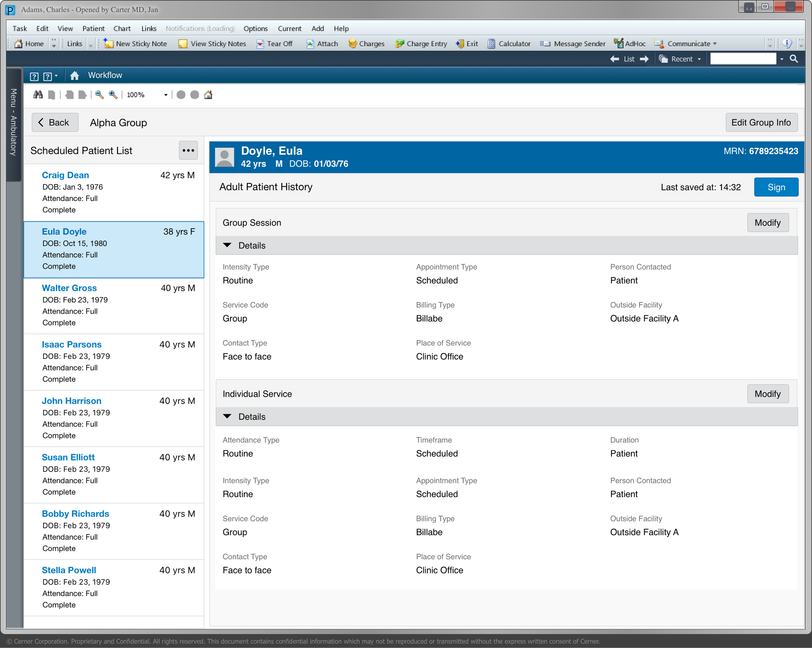
Task: Click the Edit Group Info button
Action: 761,122
